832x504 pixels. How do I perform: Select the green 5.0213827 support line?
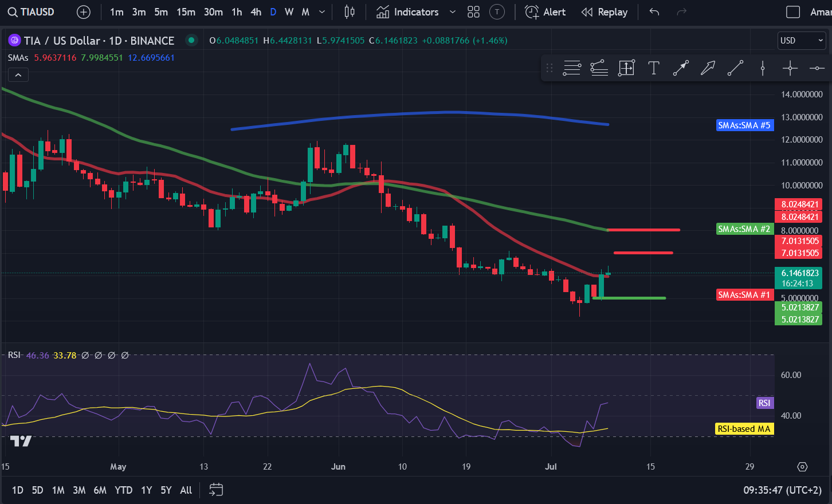(x=629, y=298)
